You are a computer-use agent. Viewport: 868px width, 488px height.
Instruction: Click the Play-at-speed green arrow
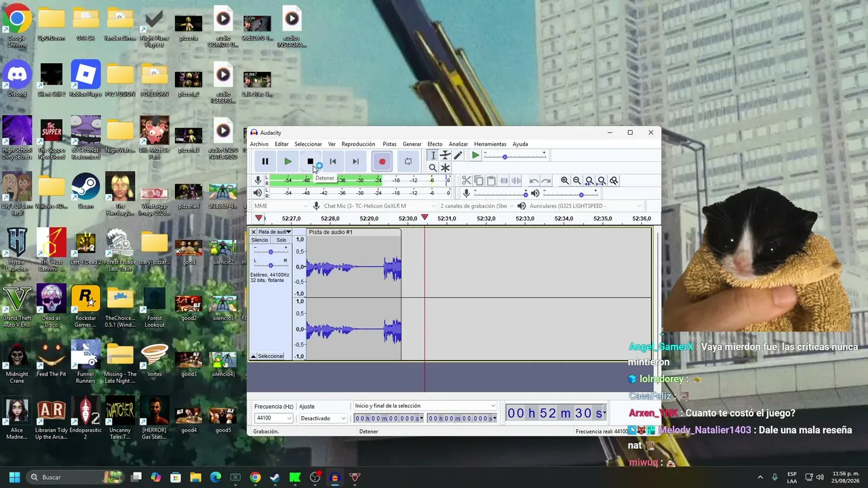point(475,156)
